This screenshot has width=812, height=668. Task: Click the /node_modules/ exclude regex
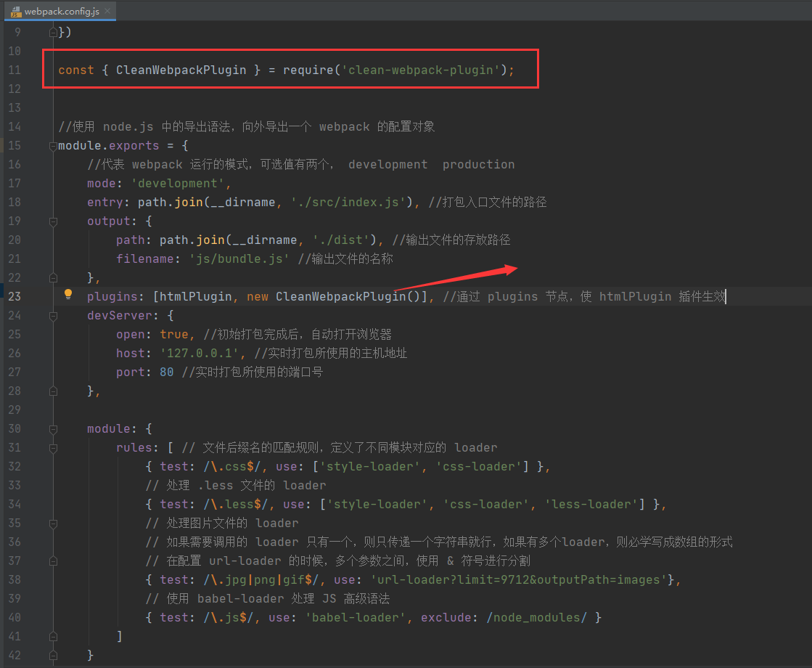pyautogui.click(x=536, y=617)
